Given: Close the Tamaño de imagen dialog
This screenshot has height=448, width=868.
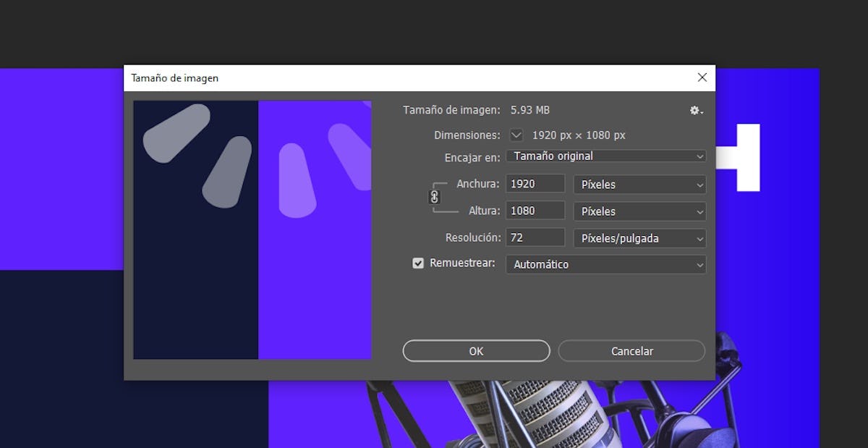Looking at the screenshot, I should click(x=702, y=77).
